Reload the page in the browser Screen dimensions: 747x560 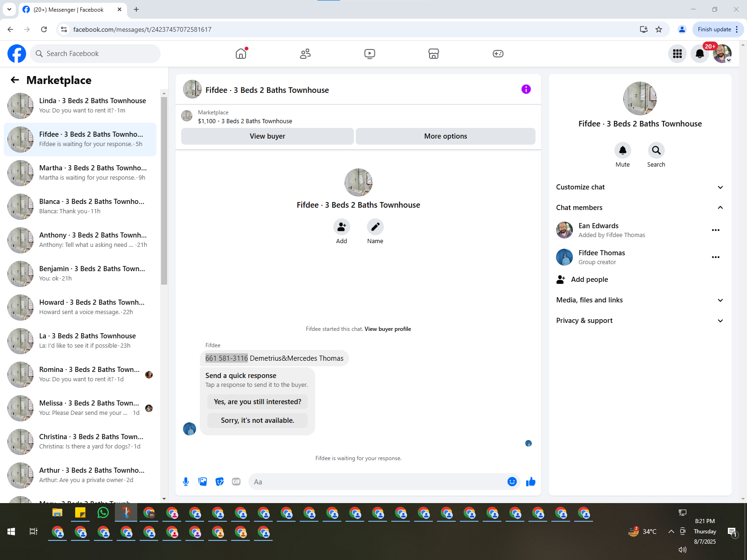click(x=44, y=29)
